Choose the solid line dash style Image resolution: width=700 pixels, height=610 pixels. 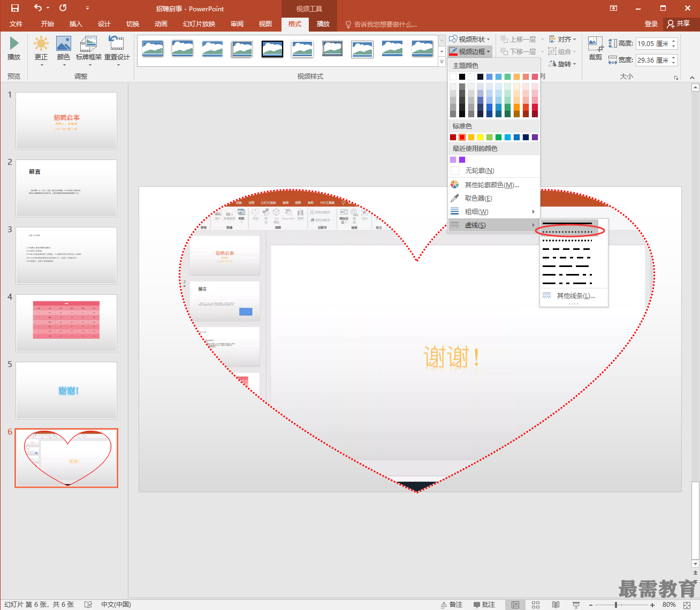[x=568, y=223]
